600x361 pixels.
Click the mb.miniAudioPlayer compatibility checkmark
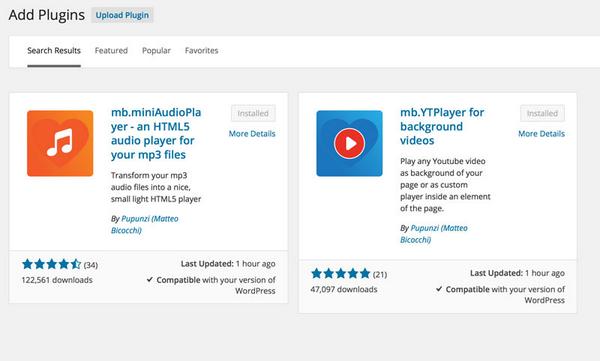click(150, 279)
